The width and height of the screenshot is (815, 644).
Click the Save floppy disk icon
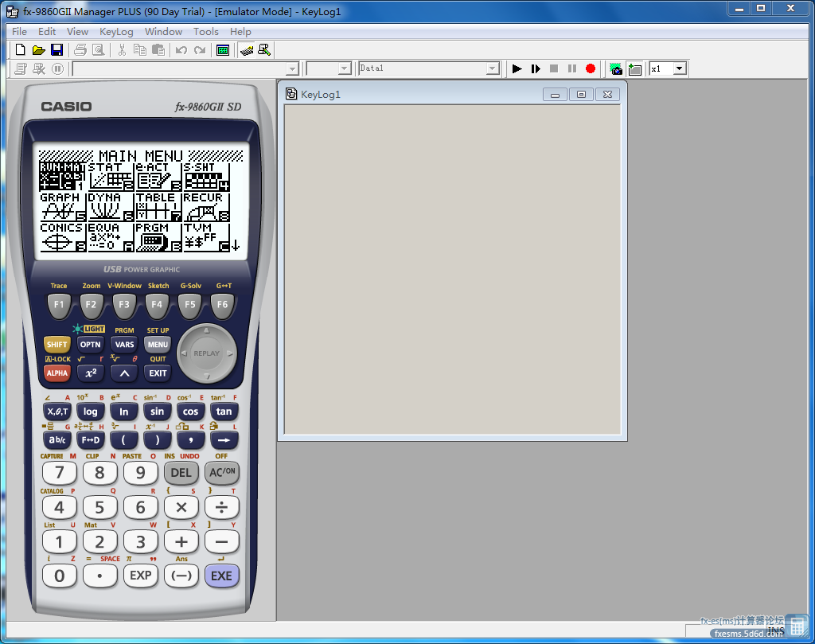pos(57,50)
